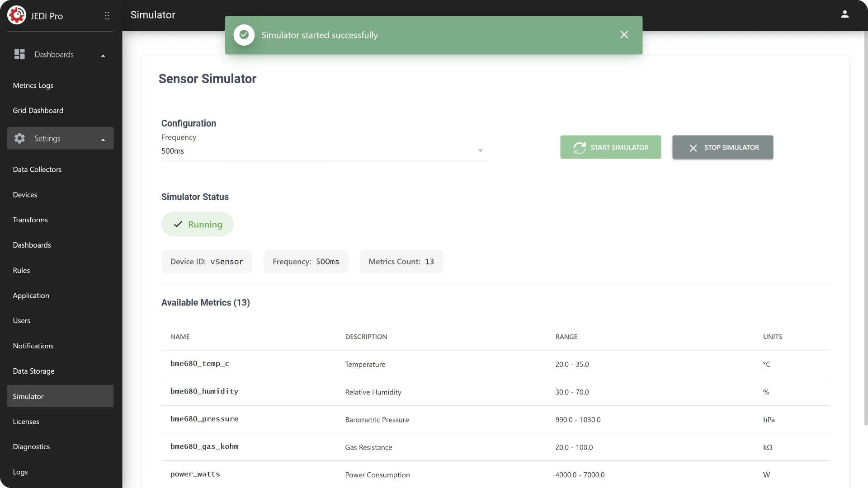Click the Settings gear icon

[x=19, y=138]
